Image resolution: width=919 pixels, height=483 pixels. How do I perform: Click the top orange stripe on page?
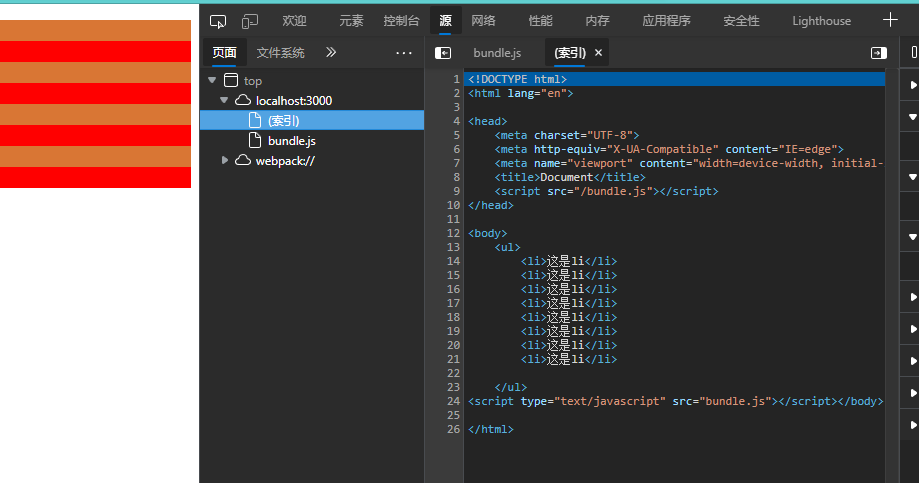tap(96, 30)
